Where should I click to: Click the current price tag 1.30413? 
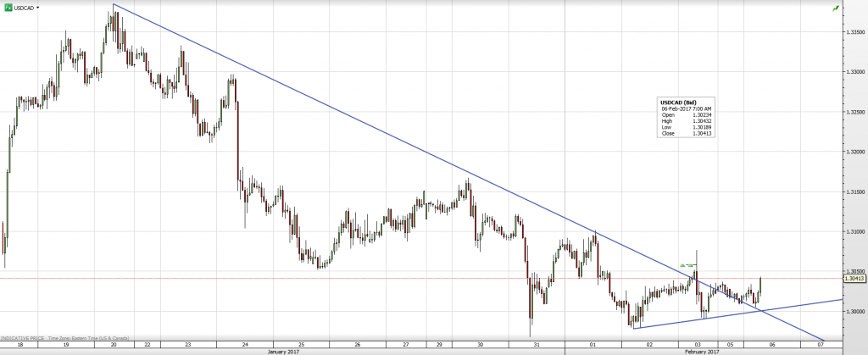click(854, 278)
